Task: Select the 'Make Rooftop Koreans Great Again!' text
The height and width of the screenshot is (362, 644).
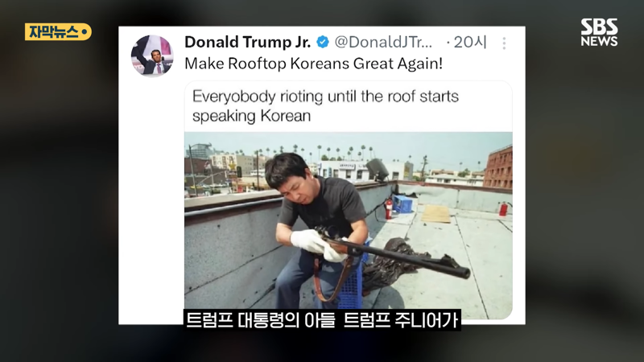Action: (313, 64)
